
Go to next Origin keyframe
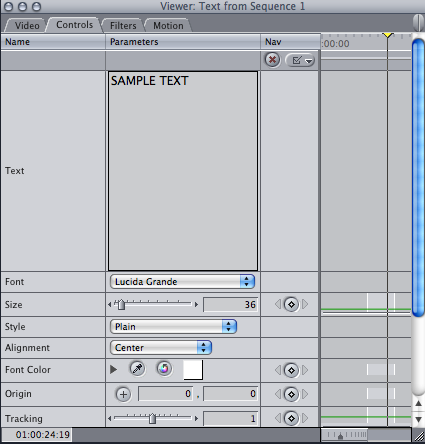coord(305,394)
